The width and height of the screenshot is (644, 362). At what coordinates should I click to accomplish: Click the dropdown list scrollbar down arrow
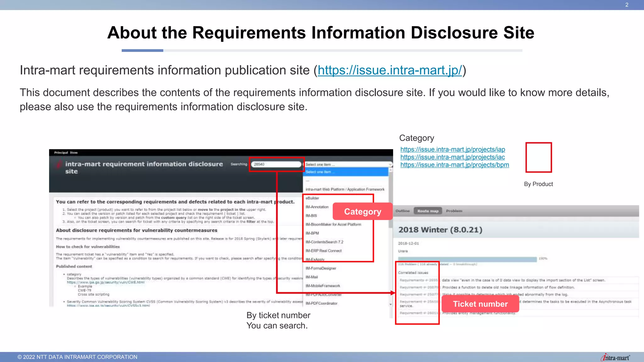(391, 304)
